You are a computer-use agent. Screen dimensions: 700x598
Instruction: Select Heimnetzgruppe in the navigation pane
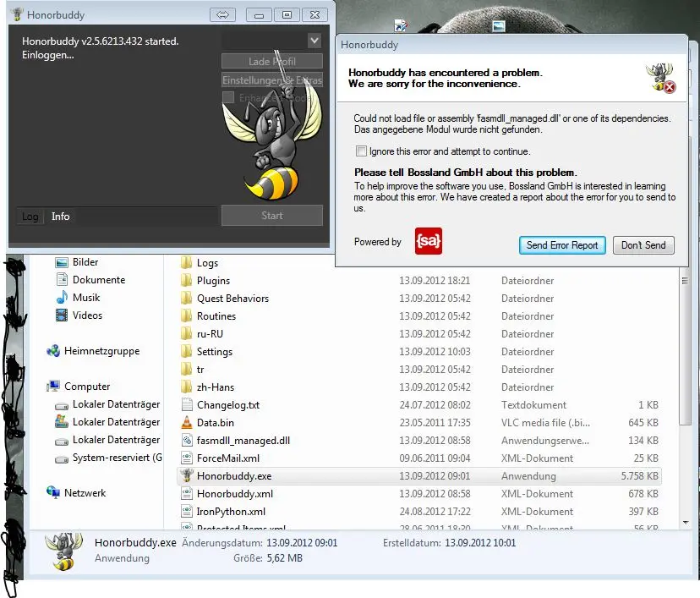click(x=101, y=351)
